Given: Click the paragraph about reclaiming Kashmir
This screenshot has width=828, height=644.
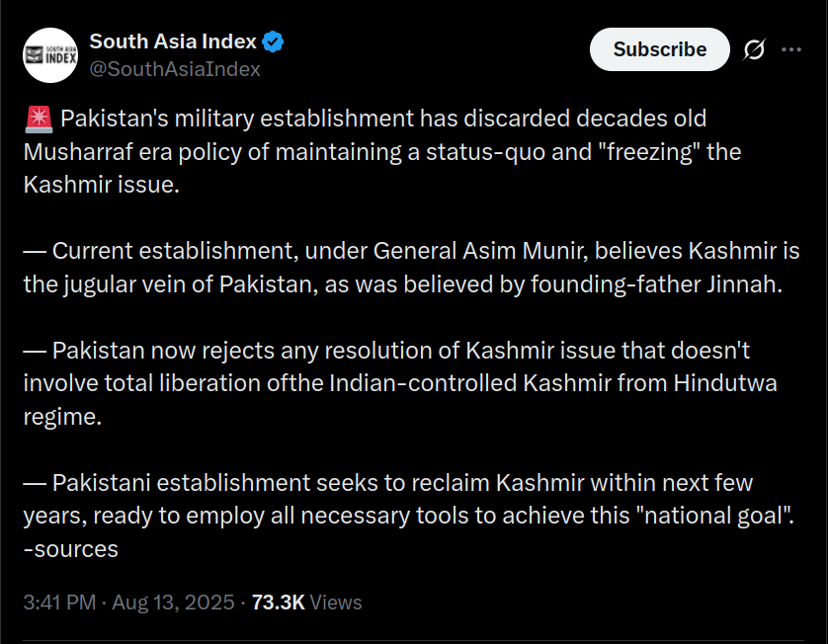Looking at the screenshot, I should coord(395,499).
